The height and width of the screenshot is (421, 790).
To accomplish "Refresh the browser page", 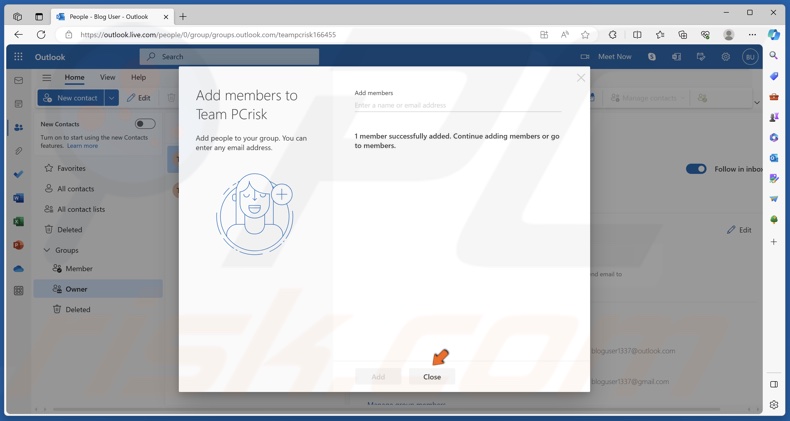I will coord(41,35).
